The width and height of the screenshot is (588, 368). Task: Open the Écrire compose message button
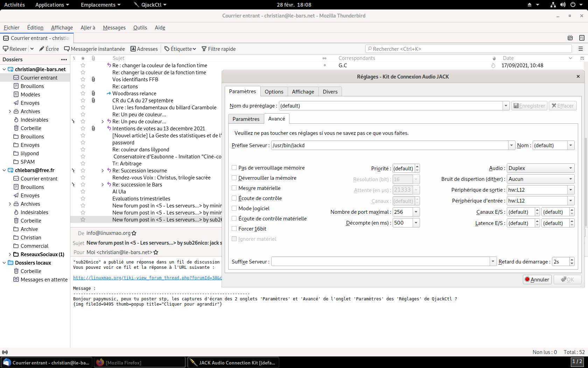pyautogui.click(x=49, y=49)
